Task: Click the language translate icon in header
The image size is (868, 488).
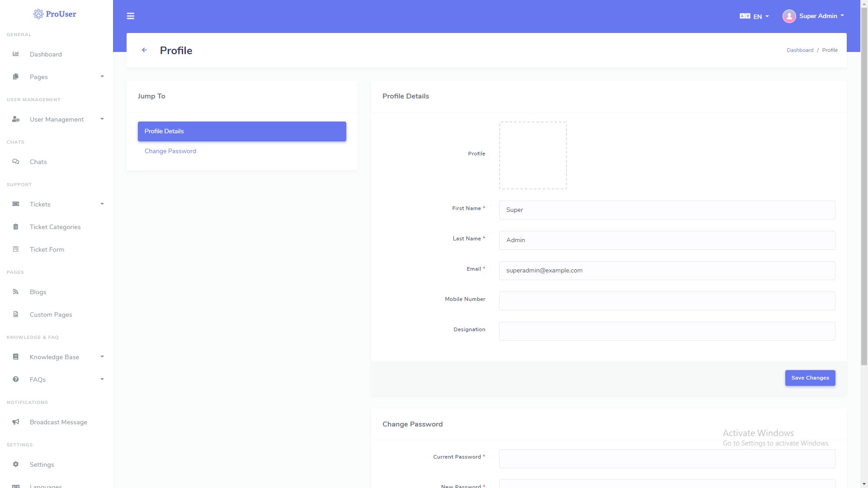Action: point(745,16)
